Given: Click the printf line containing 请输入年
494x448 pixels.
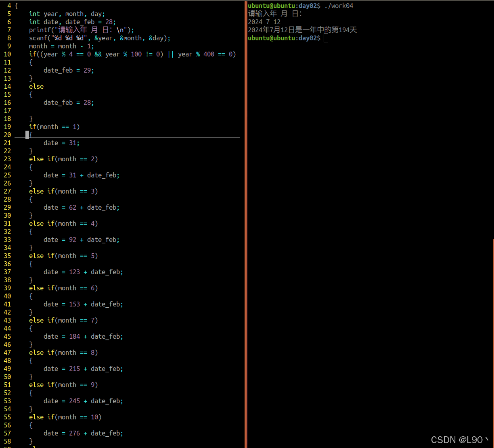Looking at the screenshot, I should (x=81, y=30).
